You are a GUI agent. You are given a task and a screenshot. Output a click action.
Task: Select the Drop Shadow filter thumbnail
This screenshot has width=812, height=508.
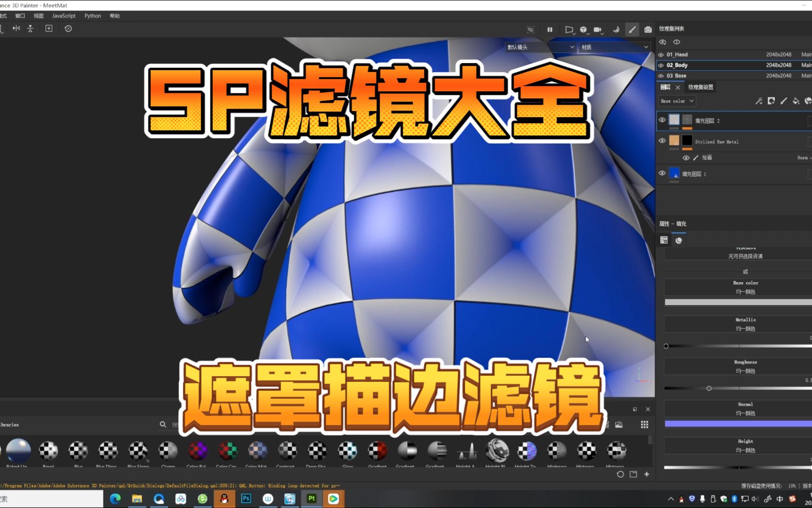[317, 451]
